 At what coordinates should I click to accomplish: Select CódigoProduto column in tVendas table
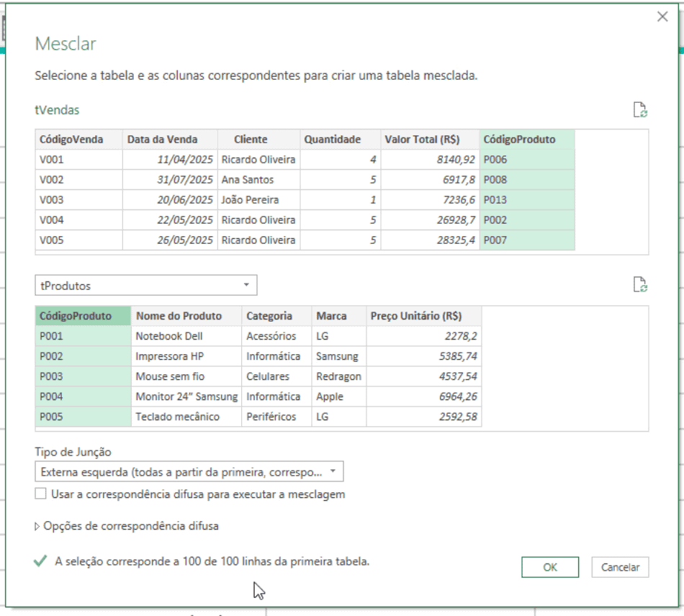click(x=526, y=140)
